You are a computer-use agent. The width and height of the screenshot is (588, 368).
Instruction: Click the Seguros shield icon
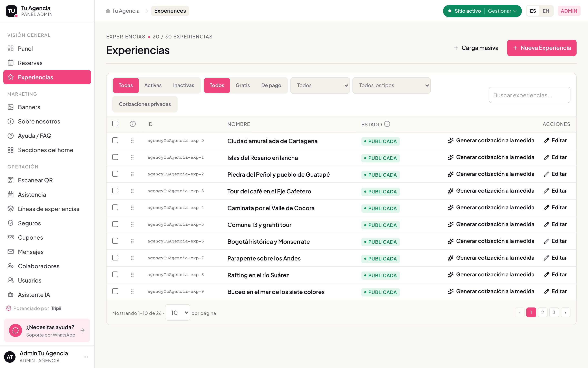tap(10, 223)
